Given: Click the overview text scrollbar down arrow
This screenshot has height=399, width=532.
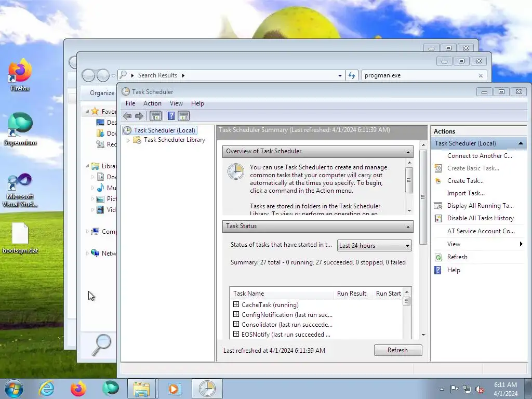Looking at the screenshot, I should [409, 211].
